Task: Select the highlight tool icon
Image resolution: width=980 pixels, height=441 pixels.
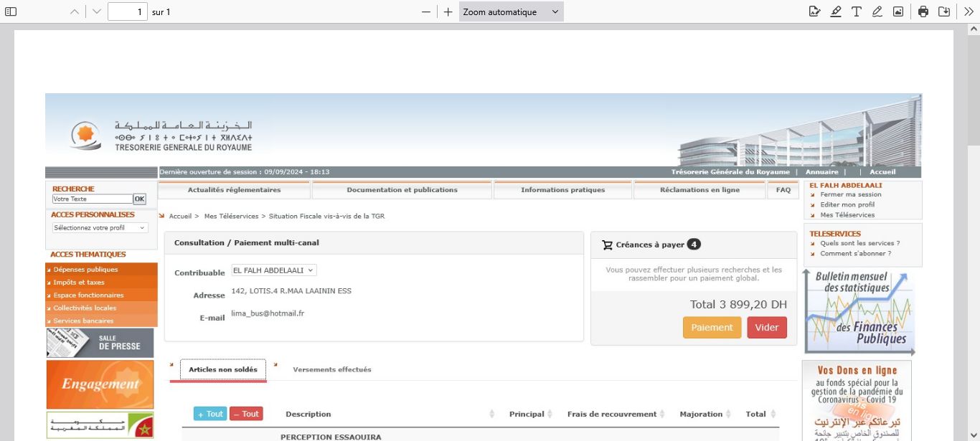Action: point(836,11)
